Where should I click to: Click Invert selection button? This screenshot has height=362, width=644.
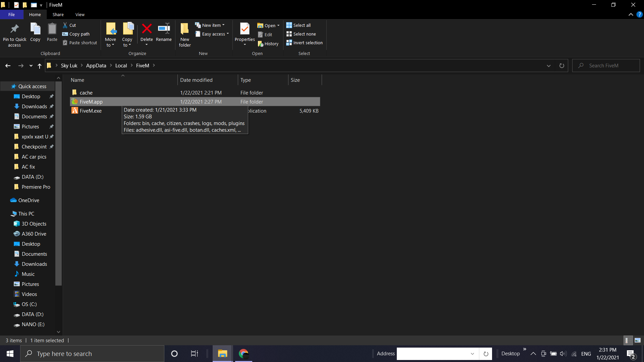coord(304,43)
